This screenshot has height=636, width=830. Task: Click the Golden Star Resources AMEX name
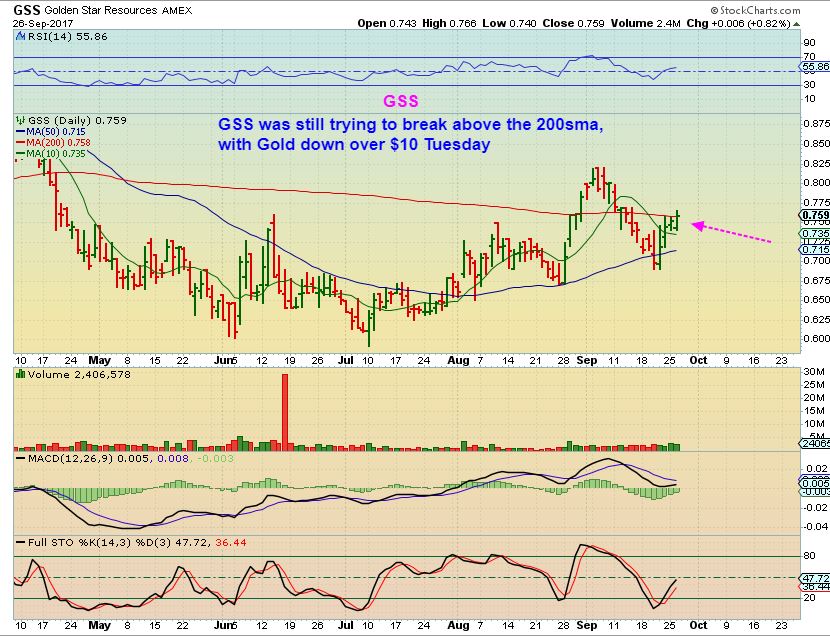[x=118, y=10]
